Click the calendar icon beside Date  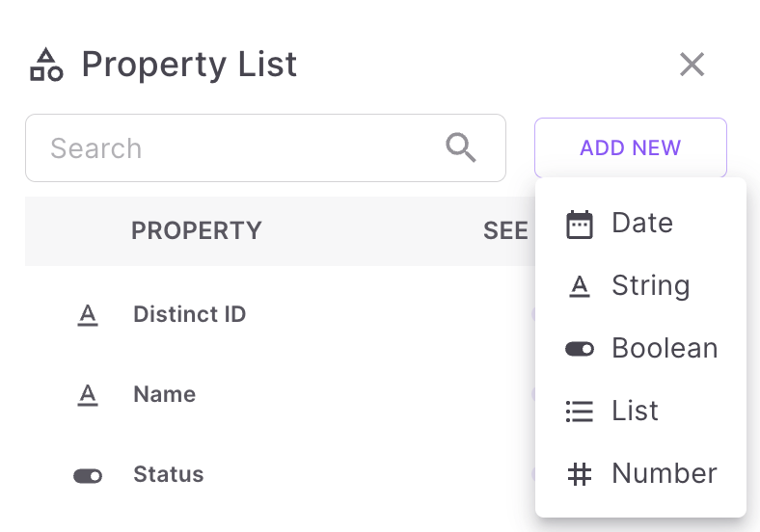(579, 224)
